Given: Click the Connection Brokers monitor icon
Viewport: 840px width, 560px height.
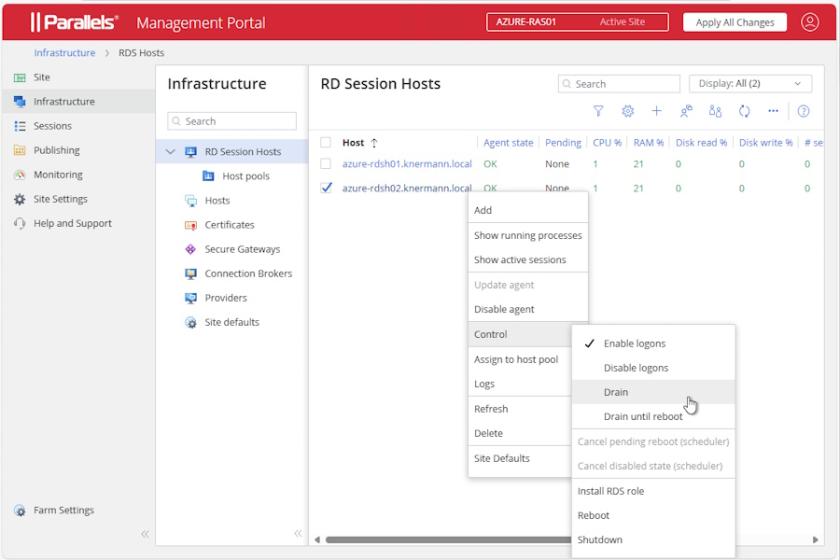Looking at the screenshot, I should [x=191, y=274].
